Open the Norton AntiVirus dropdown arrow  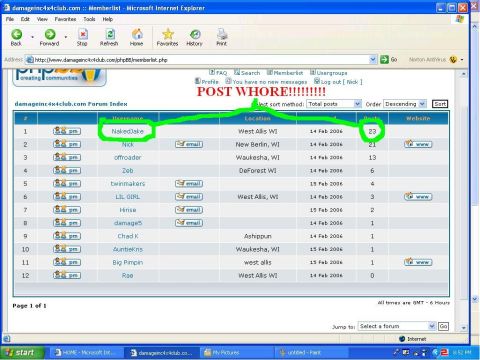point(462,60)
